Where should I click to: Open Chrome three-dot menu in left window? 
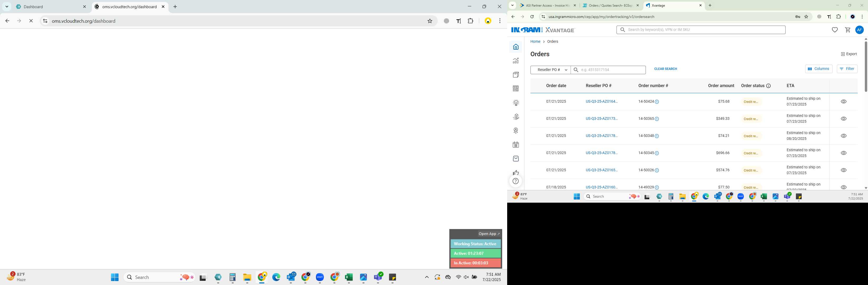pos(500,21)
